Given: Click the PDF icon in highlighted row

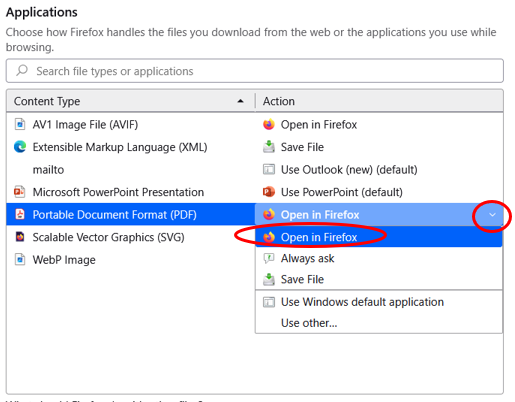Looking at the screenshot, I should tap(20, 214).
